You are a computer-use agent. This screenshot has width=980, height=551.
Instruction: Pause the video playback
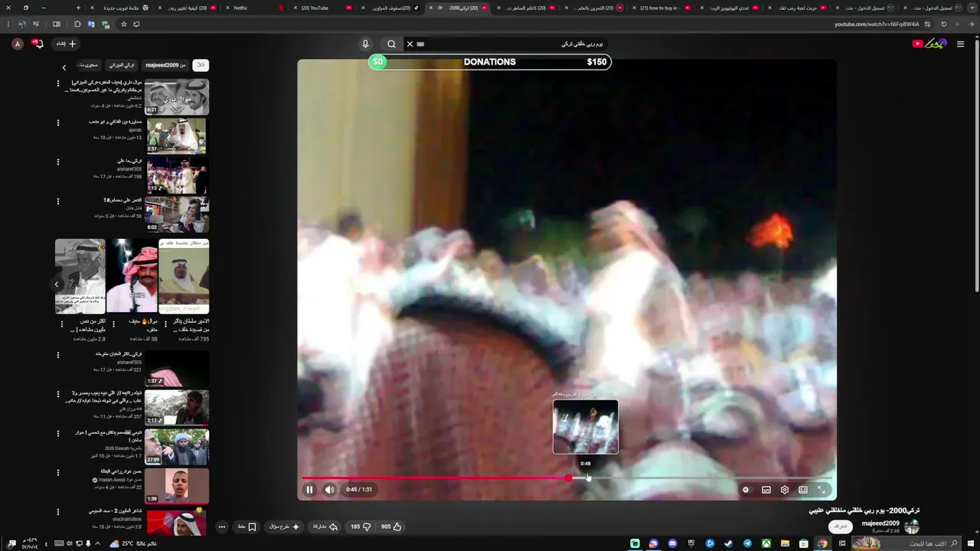pyautogui.click(x=309, y=490)
